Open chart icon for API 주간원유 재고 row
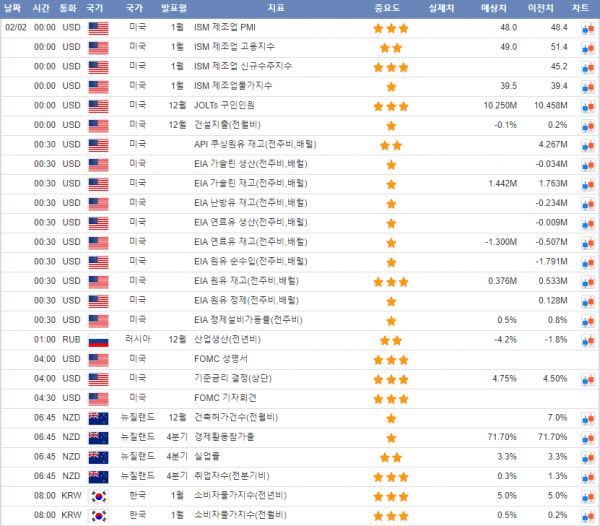The image size is (600, 526). pyautogui.click(x=588, y=145)
